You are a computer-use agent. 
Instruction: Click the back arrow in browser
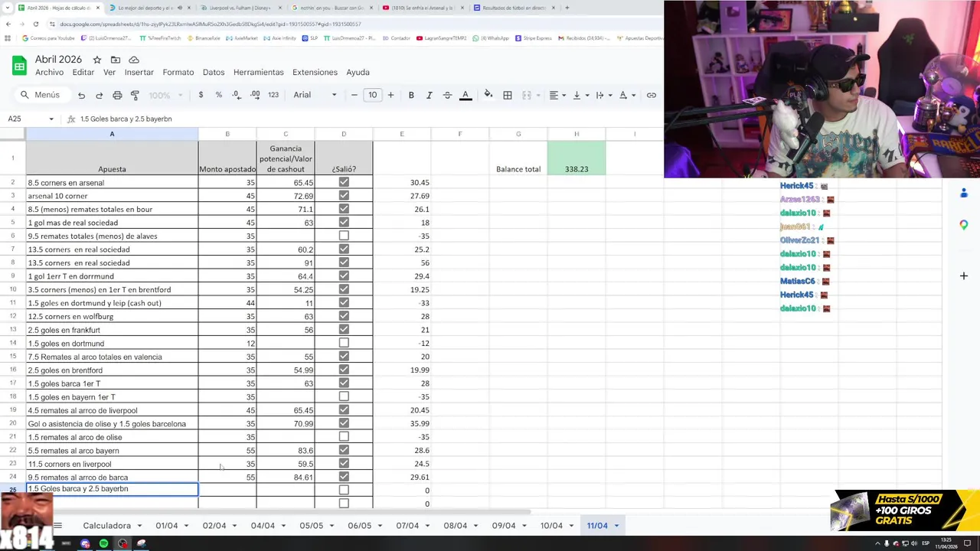[8, 24]
